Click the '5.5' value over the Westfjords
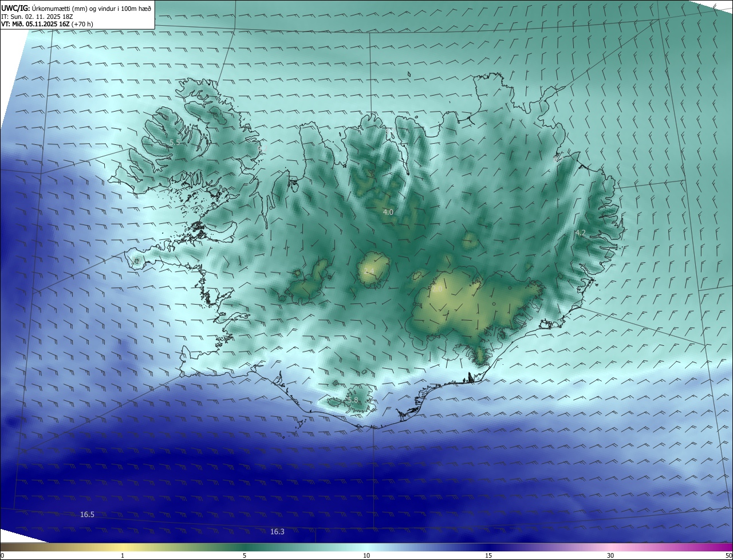 pos(175,142)
